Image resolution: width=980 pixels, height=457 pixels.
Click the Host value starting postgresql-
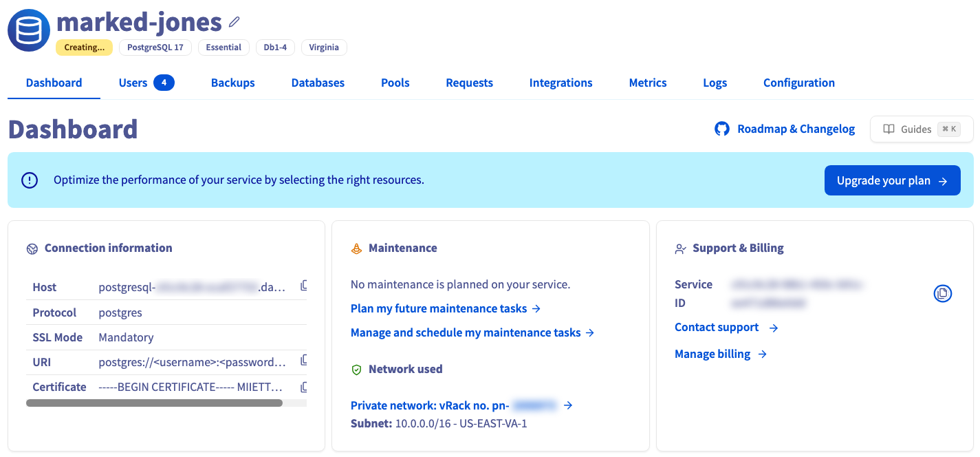click(x=192, y=288)
